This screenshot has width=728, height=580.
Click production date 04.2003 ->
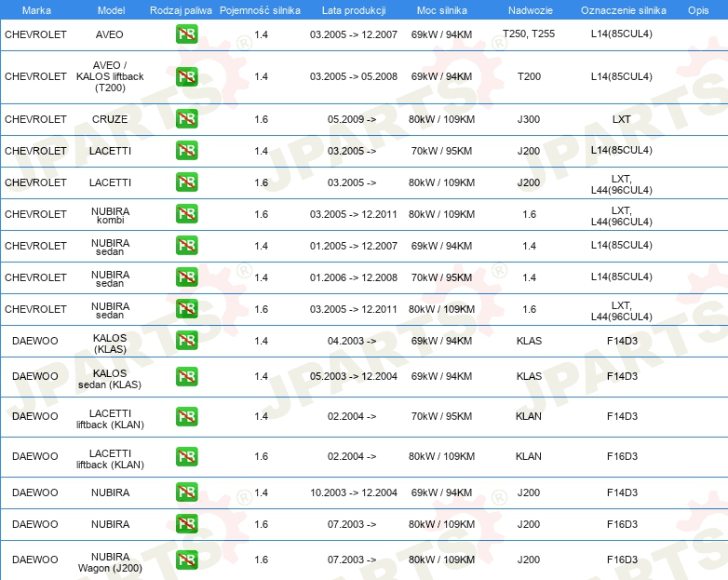(352, 341)
